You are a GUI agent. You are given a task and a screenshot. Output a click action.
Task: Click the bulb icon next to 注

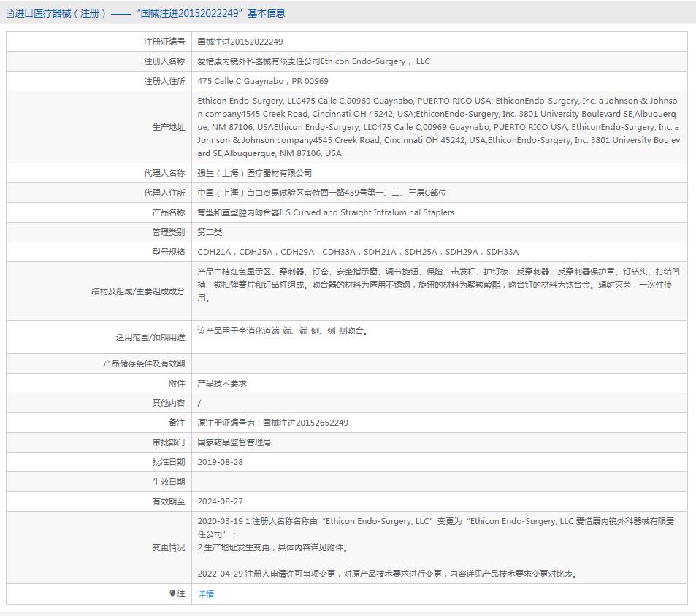pos(172,593)
